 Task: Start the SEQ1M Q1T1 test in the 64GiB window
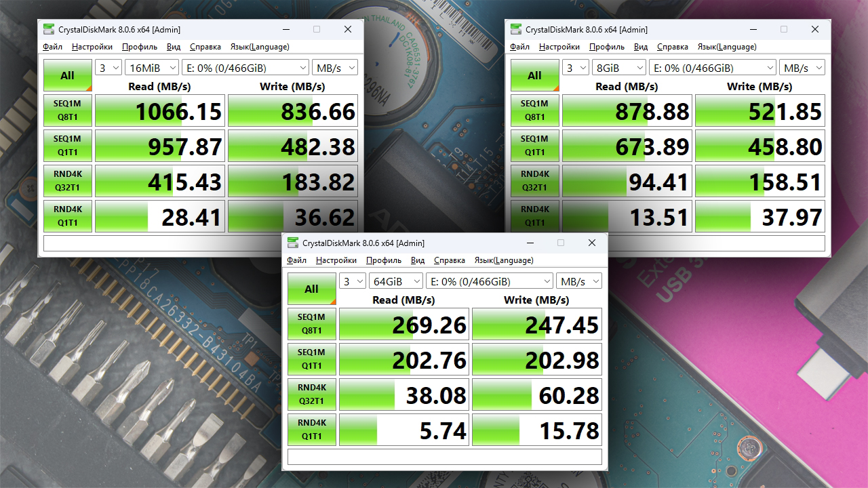[312, 359]
